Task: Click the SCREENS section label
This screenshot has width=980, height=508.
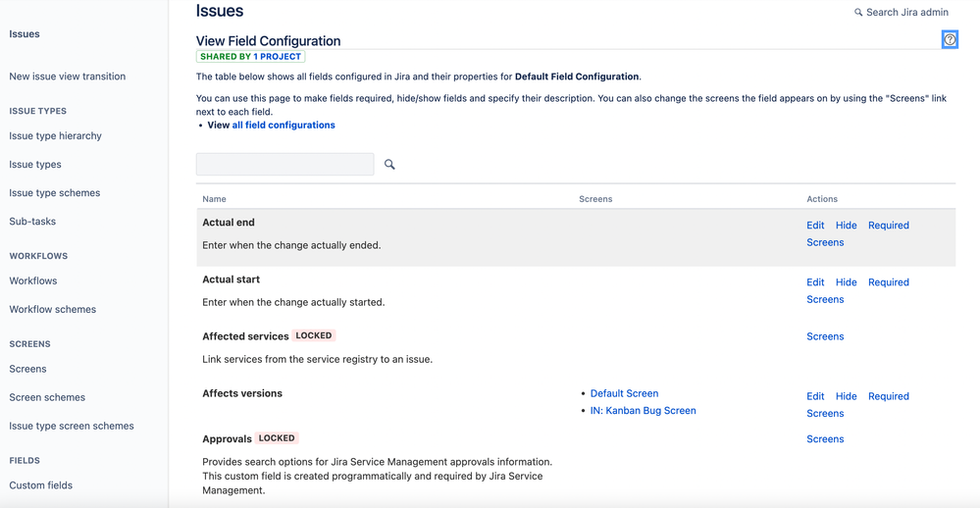Action: [29, 344]
